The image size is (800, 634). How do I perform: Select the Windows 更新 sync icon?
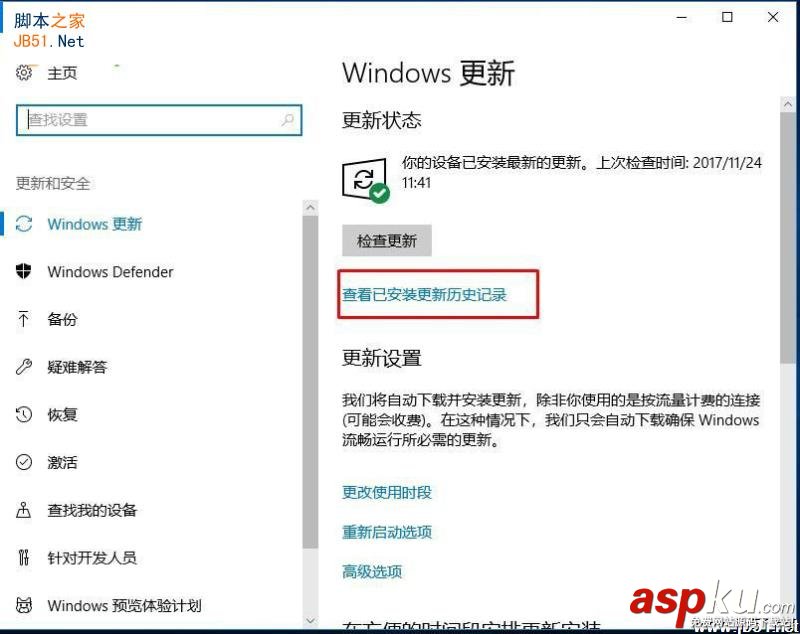click(x=24, y=224)
